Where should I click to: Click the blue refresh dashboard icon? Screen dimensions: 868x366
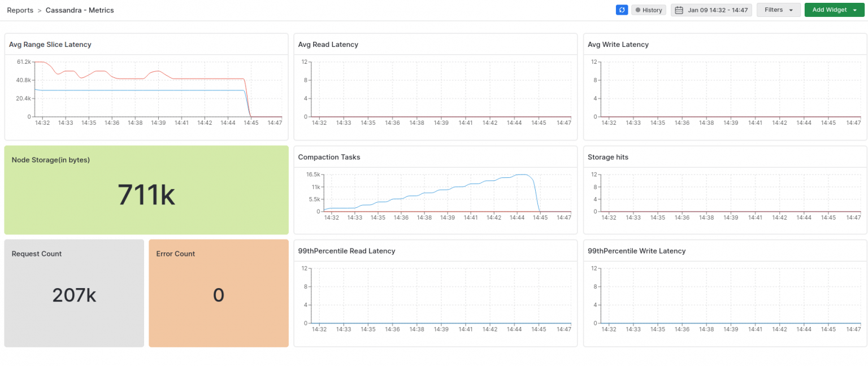click(x=622, y=10)
